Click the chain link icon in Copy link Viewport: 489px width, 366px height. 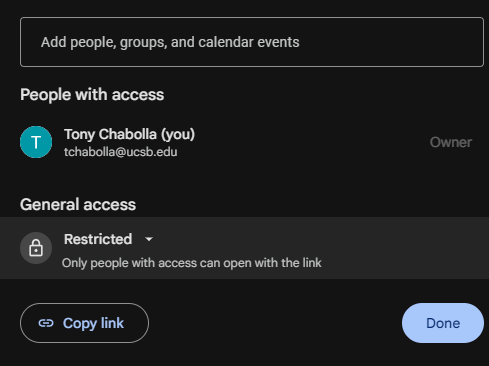[x=46, y=323]
